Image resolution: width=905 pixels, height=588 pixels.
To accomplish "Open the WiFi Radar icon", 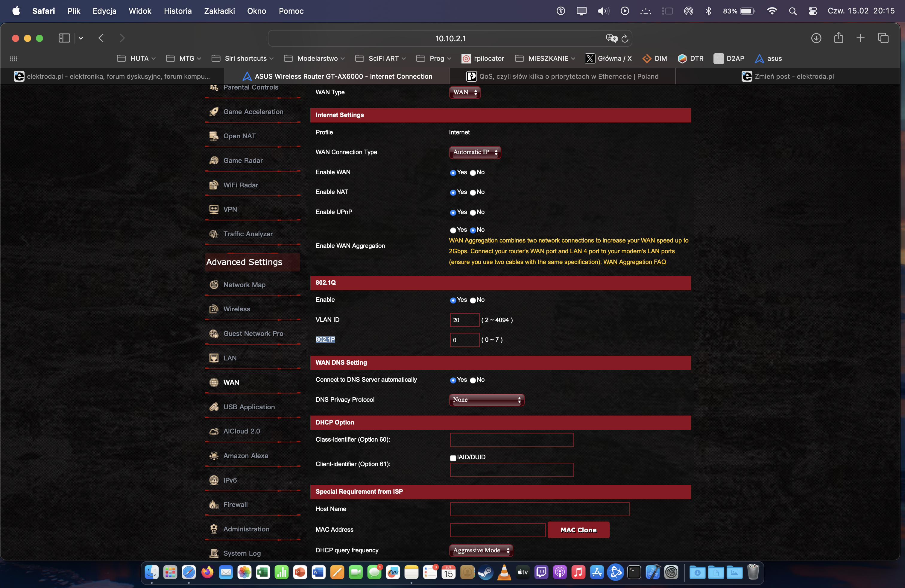I will [214, 185].
